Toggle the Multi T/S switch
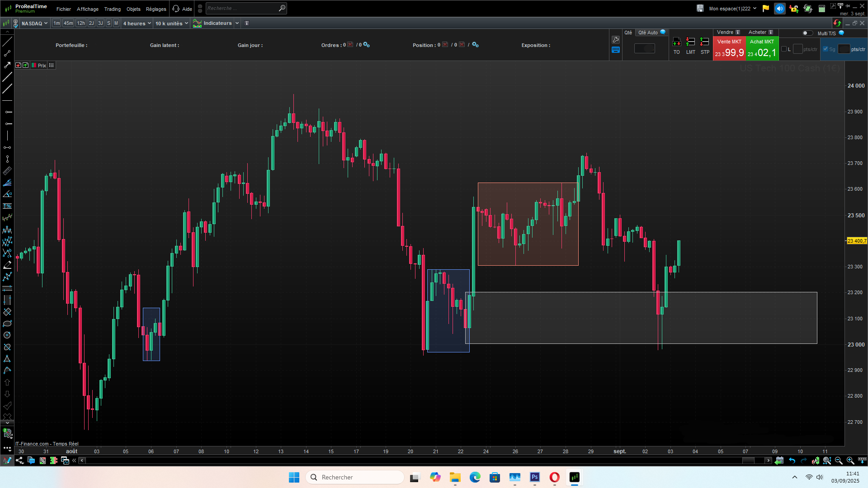Viewport: 868px width, 488px height. coord(807,33)
